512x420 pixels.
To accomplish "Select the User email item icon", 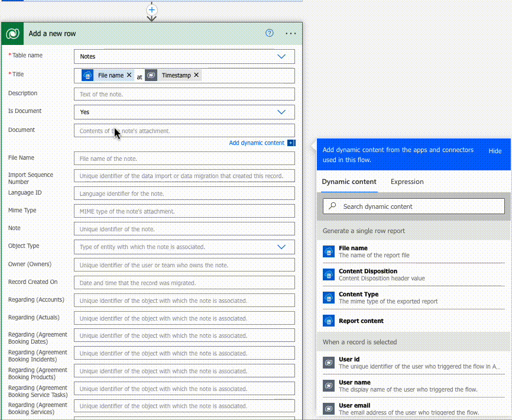I will click(329, 409).
